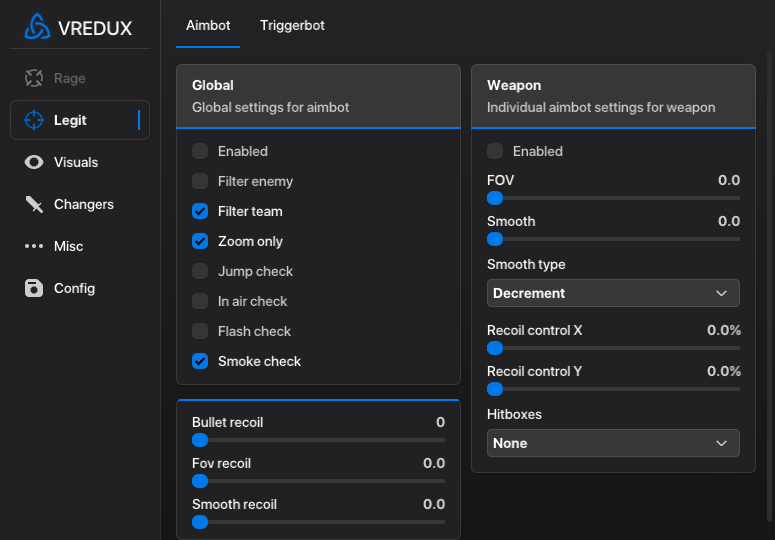
Task: Select the Legit menu entry
Action: pyautogui.click(x=80, y=120)
